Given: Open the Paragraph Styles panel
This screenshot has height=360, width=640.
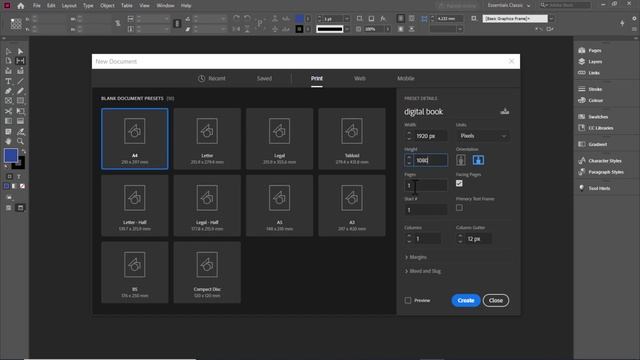Looking at the screenshot, I should point(601,172).
